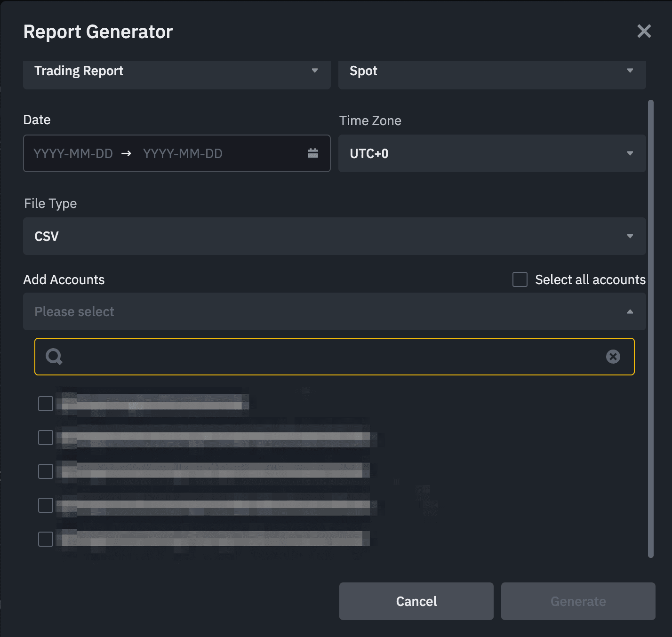
Task: Close the Report Generator dialog
Action: (x=644, y=32)
